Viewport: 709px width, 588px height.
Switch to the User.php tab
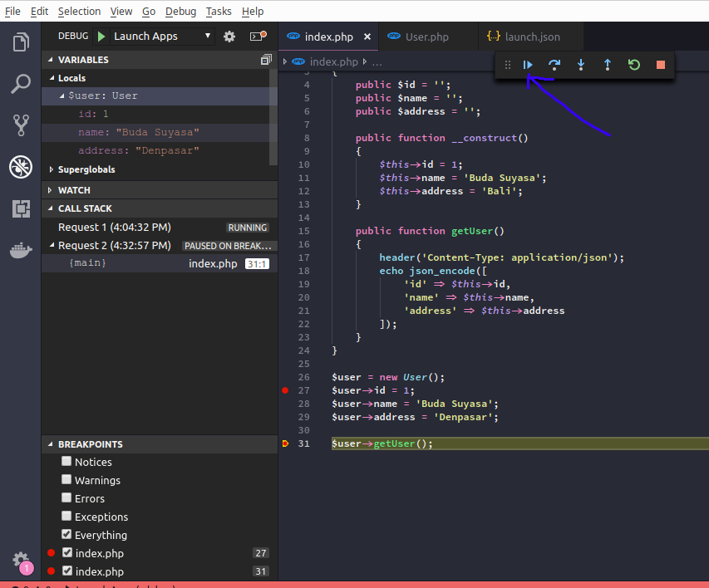pos(426,37)
